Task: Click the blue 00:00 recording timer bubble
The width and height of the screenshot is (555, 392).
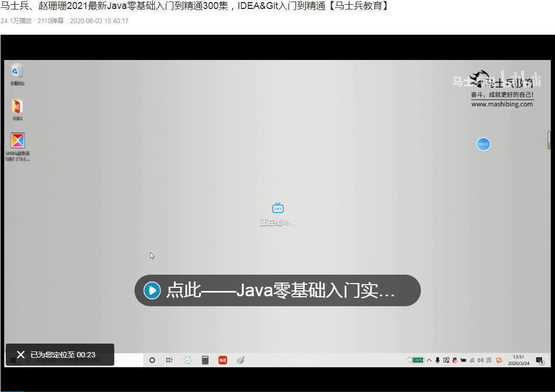Action: point(483,144)
